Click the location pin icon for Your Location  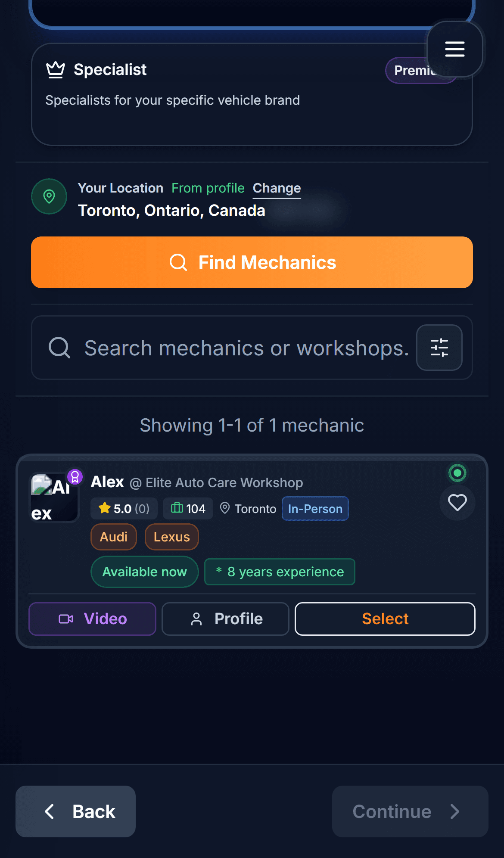(x=49, y=196)
